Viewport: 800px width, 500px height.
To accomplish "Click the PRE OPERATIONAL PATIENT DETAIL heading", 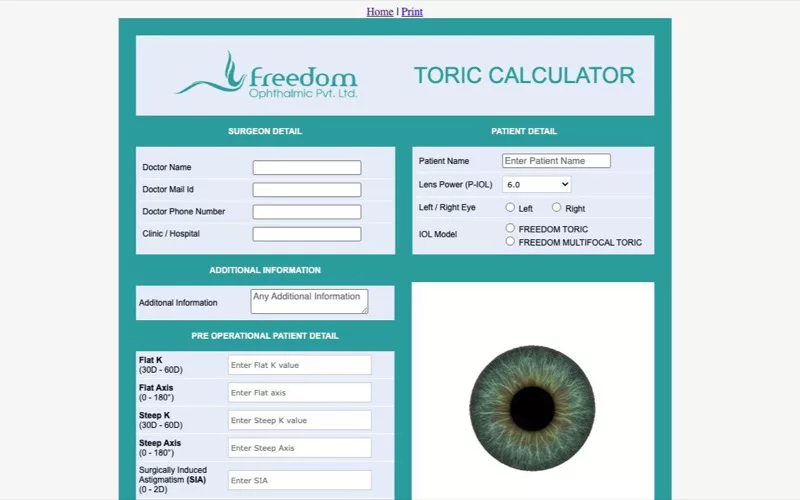I will coord(265,336).
